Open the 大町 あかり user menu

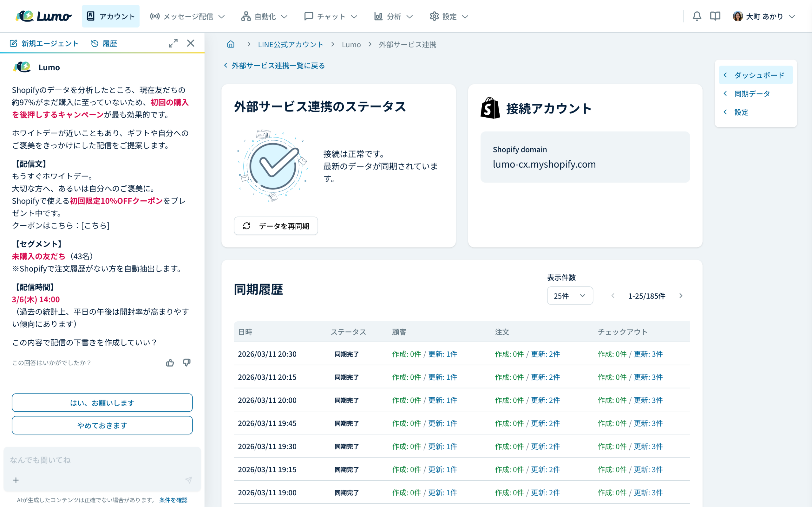pyautogui.click(x=764, y=16)
